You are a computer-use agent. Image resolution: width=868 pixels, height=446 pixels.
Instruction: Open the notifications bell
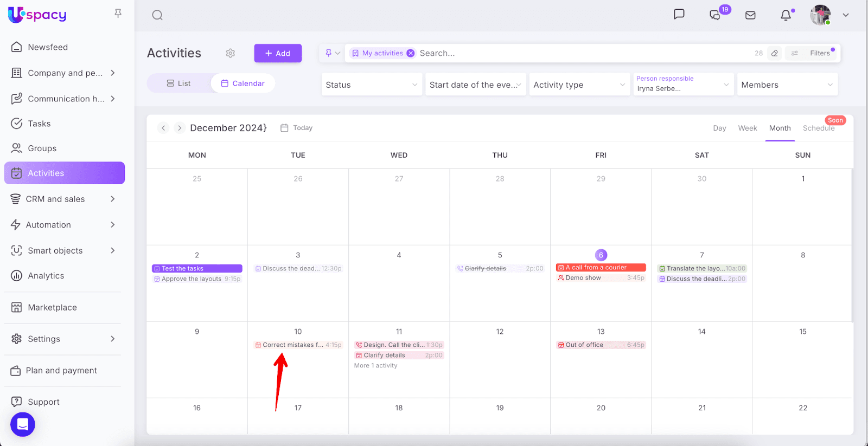click(786, 15)
